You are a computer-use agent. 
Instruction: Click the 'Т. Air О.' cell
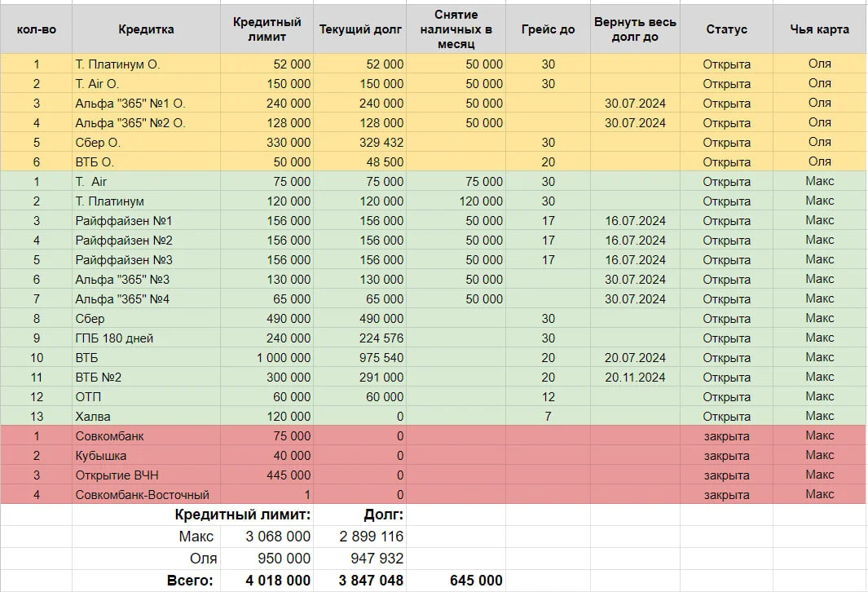tap(146, 84)
